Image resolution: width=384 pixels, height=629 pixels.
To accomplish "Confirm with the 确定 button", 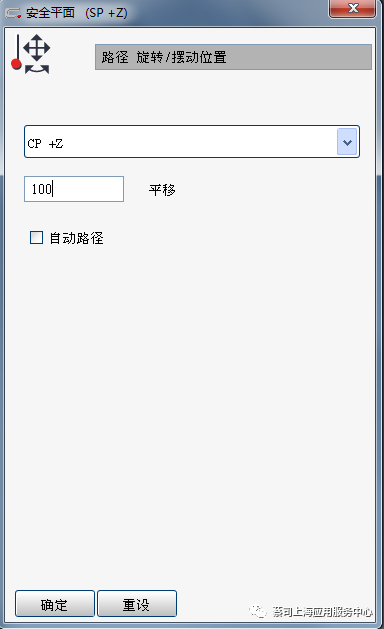I will (x=55, y=603).
